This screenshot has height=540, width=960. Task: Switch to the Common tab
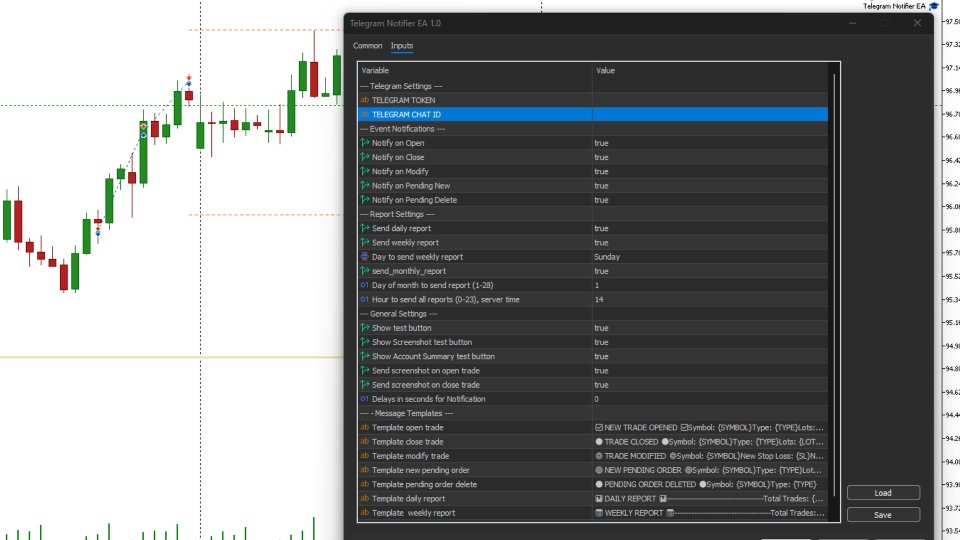click(367, 45)
